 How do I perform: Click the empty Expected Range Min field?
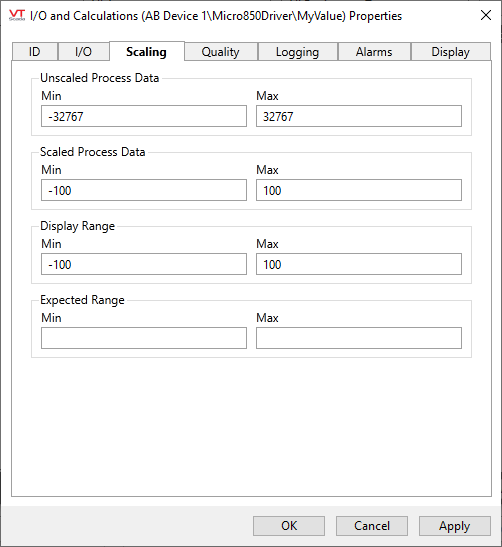click(144, 338)
